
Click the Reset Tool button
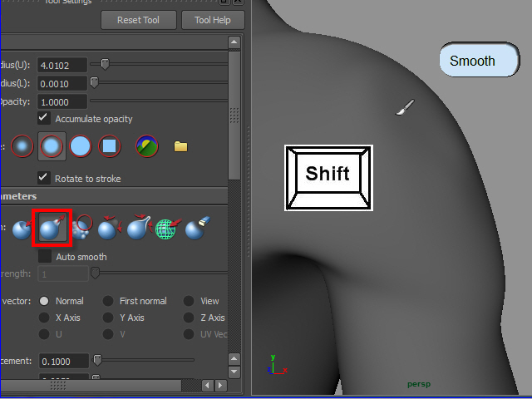(139, 20)
